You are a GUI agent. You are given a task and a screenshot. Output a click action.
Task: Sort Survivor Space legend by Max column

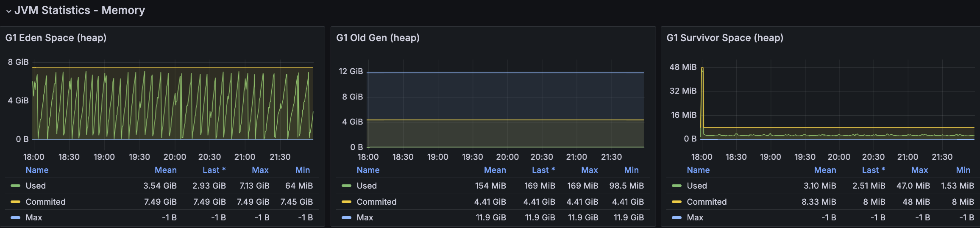919,170
